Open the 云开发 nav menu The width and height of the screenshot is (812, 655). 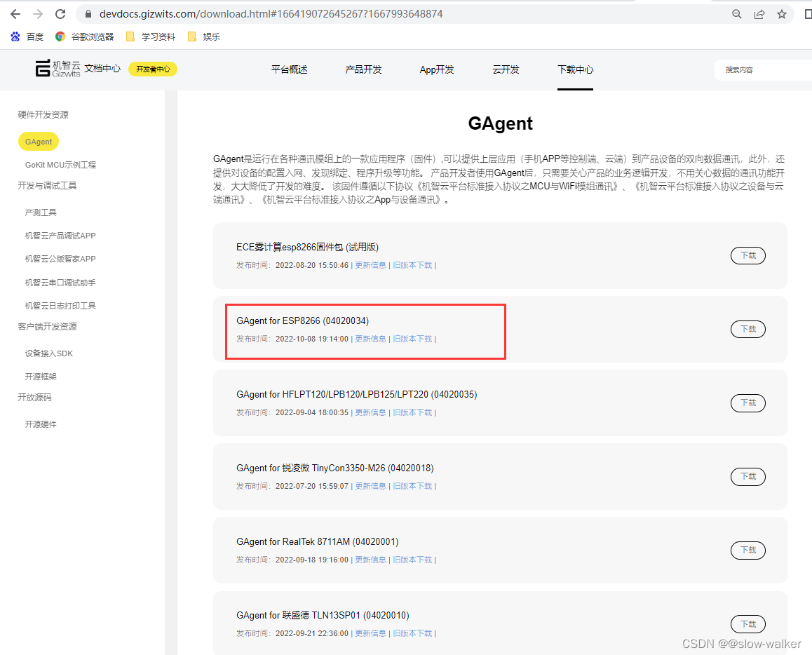click(506, 69)
